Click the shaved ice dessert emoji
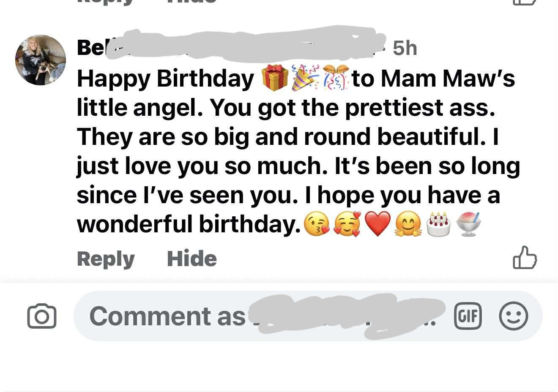 pos(469,224)
